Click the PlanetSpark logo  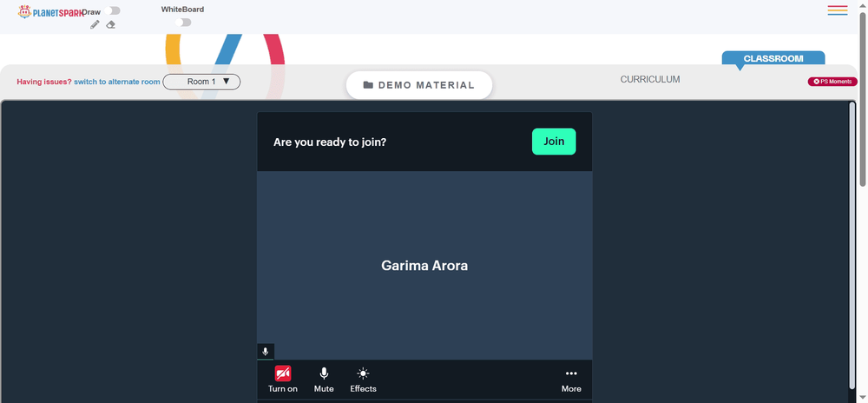click(50, 11)
